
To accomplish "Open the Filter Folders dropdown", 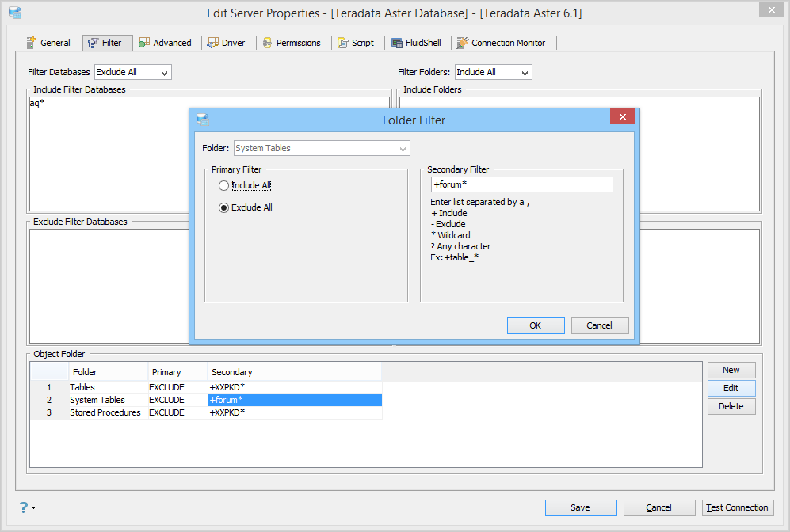I will click(x=493, y=73).
